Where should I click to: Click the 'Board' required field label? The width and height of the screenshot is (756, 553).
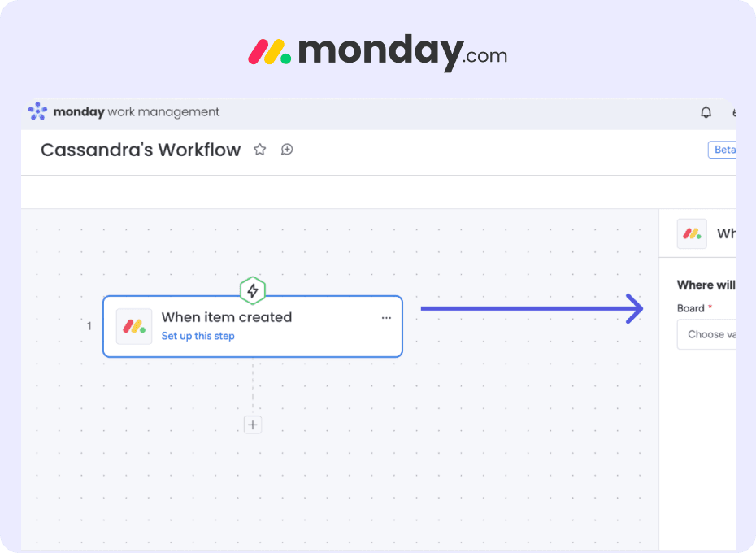point(689,308)
